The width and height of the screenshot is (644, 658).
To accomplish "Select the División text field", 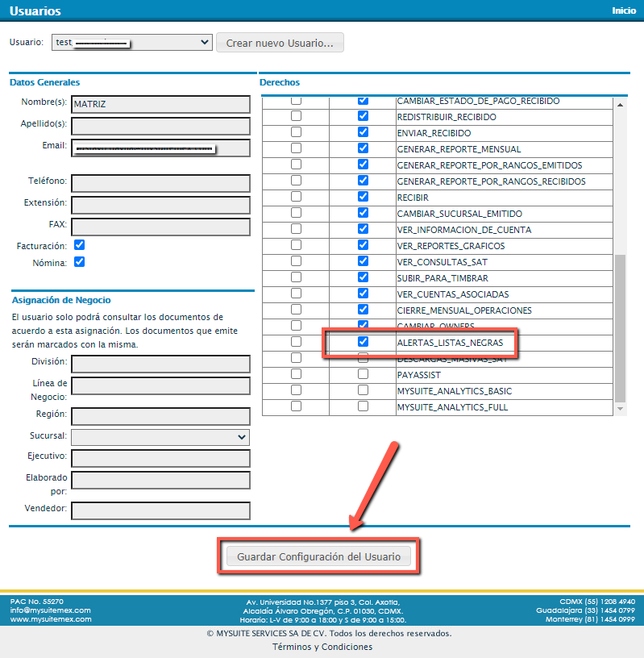I will click(160, 364).
